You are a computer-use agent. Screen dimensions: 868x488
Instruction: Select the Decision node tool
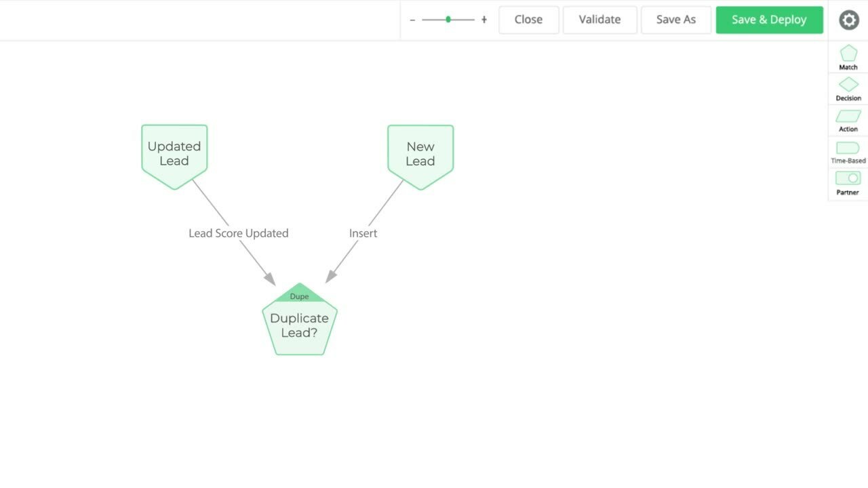(848, 87)
